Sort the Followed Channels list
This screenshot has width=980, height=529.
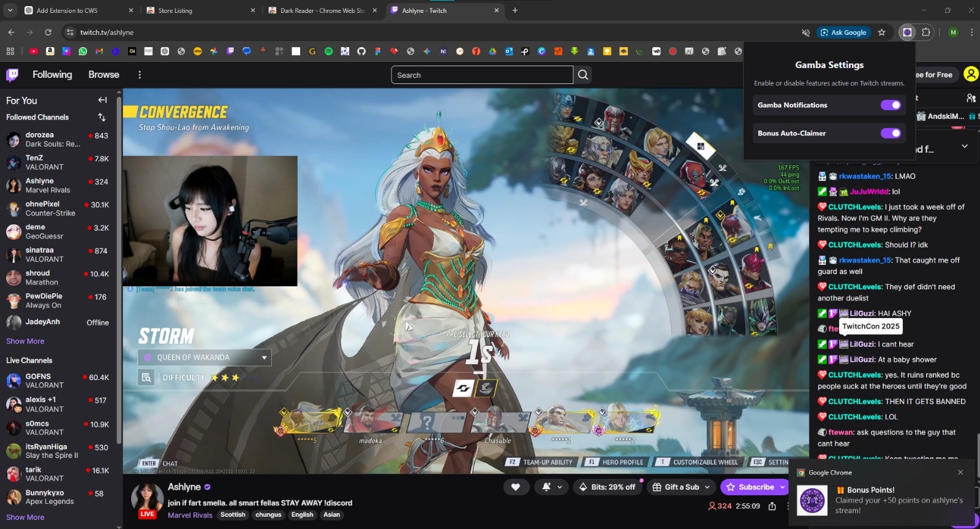[102, 117]
